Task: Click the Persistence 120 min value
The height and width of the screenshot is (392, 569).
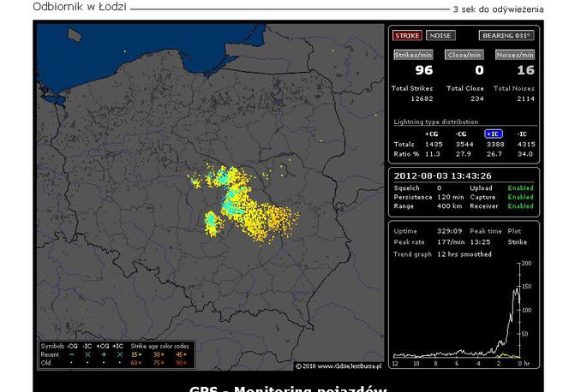Action: (x=451, y=197)
